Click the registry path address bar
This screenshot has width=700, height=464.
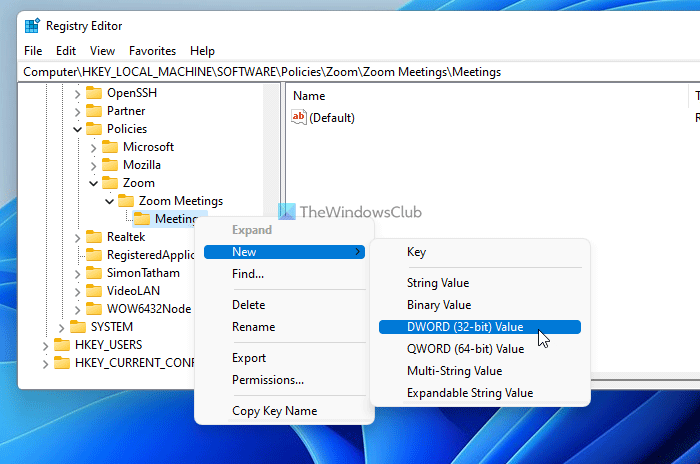359,72
